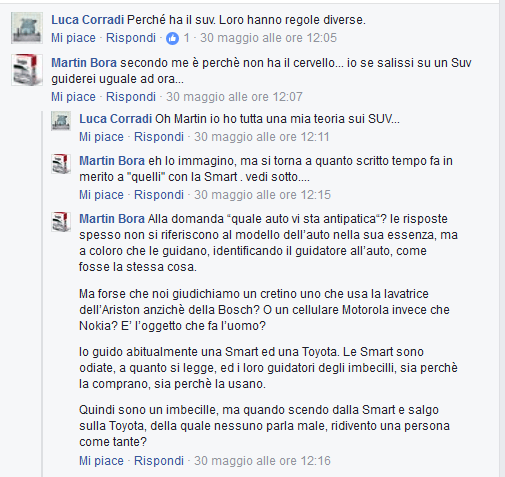This screenshot has height=477, width=505.
Task: Reply to the 12:11 comment
Action: point(159,137)
